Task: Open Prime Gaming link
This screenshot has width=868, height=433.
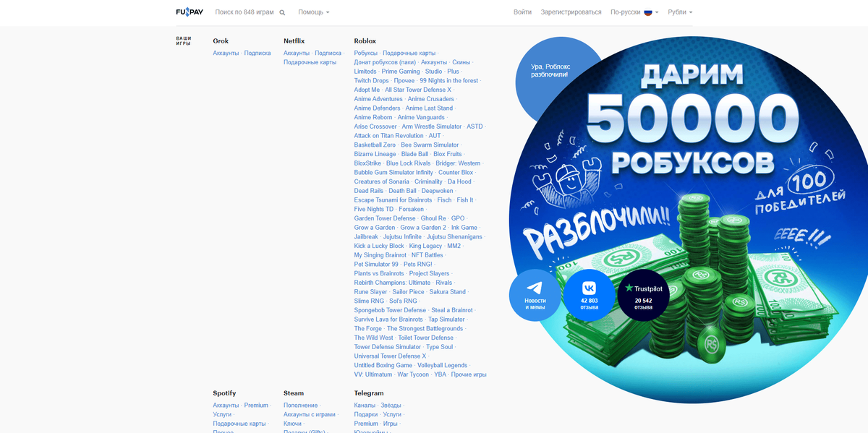Action: pyautogui.click(x=401, y=72)
